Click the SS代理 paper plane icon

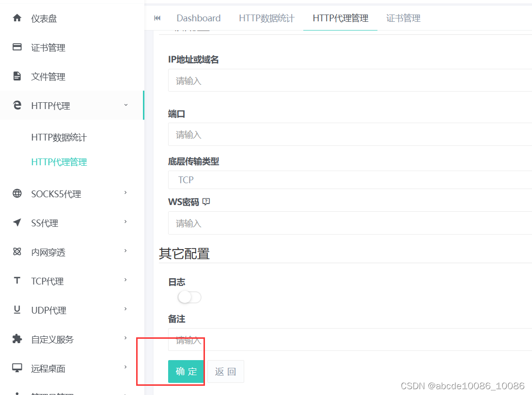coord(17,222)
